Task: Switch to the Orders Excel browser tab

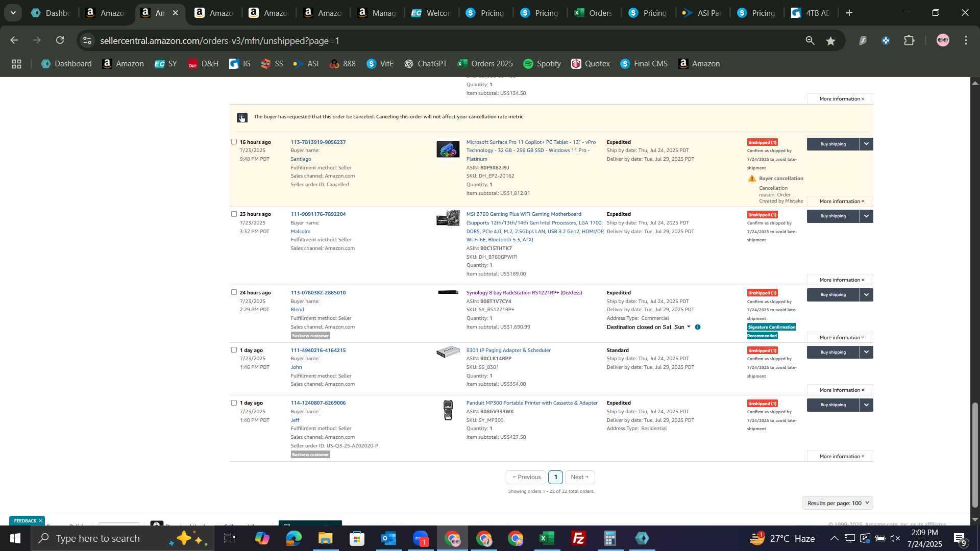Action: click(x=593, y=13)
